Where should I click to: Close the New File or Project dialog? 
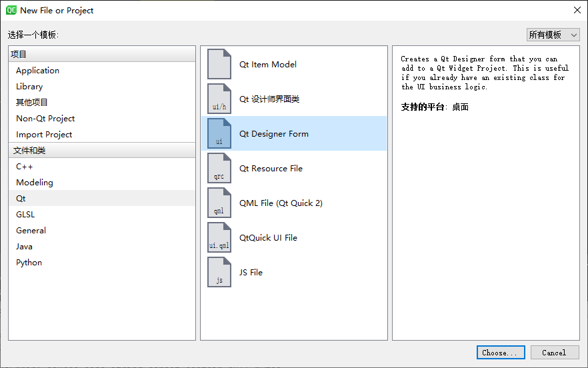577,10
